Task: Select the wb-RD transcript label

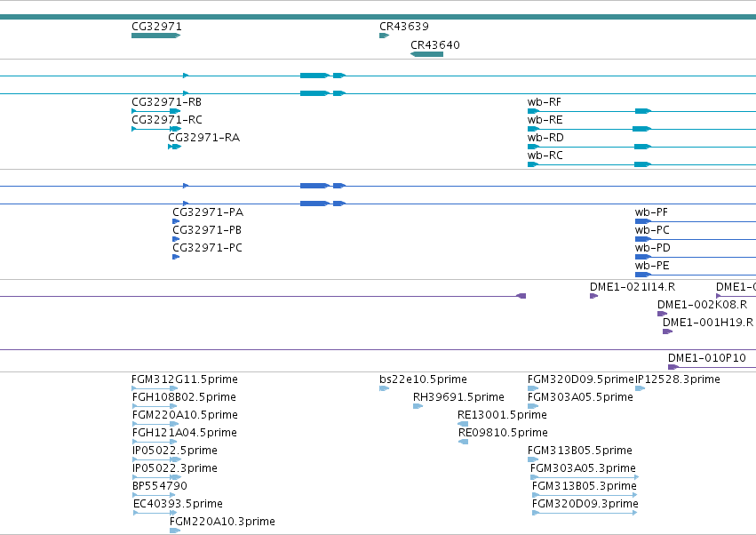Action: (x=545, y=138)
